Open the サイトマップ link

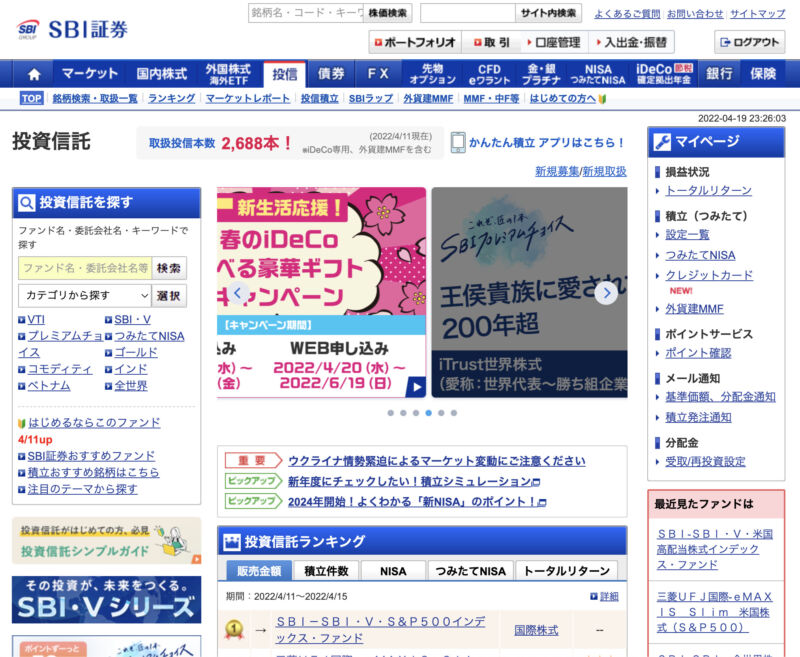(x=758, y=14)
